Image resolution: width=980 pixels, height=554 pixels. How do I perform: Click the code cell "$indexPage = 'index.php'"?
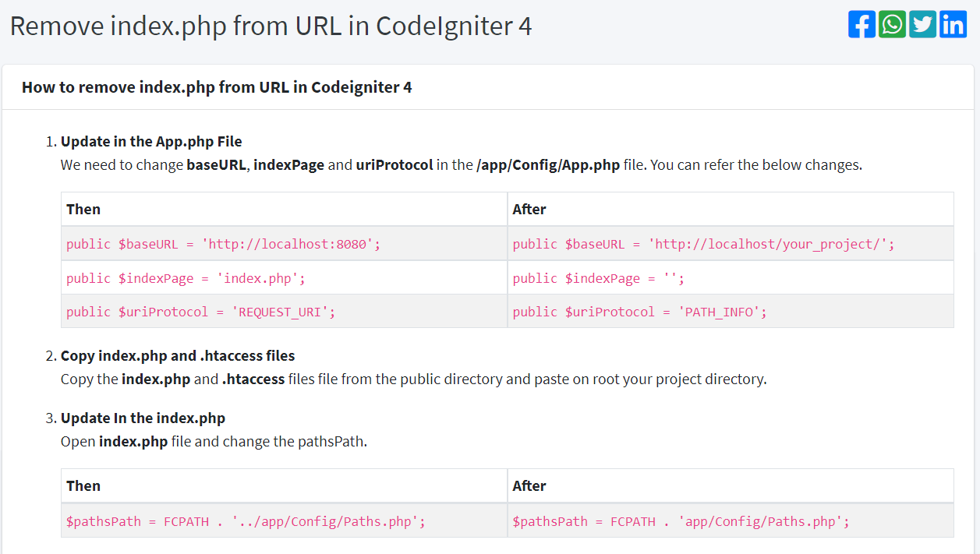pos(284,277)
